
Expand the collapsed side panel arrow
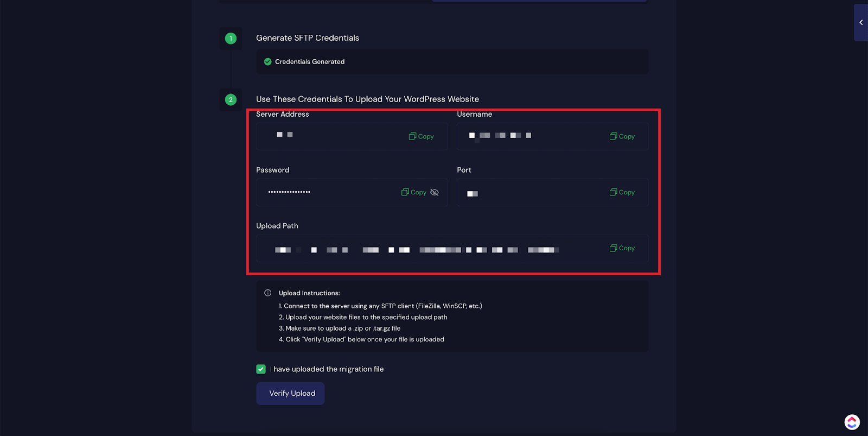(860, 22)
